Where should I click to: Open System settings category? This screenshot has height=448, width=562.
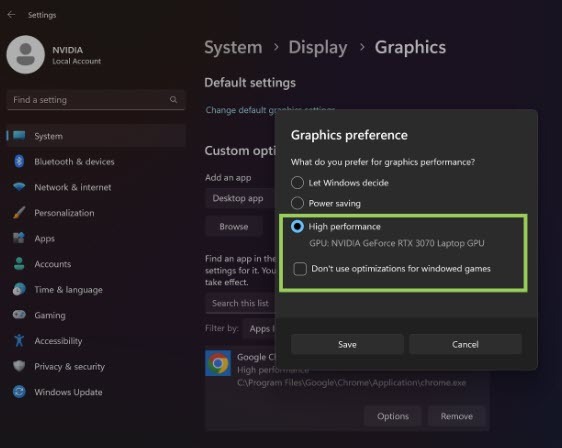click(96, 136)
